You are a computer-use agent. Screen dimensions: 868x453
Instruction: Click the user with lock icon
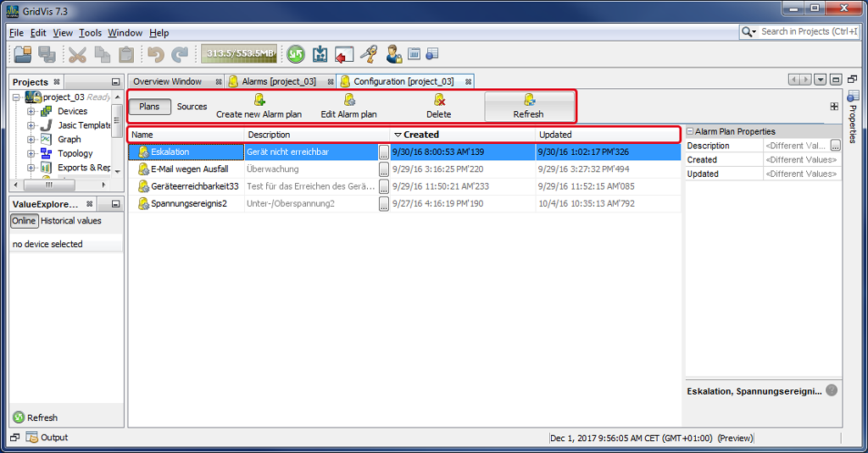pyautogui.click(x=393, y=55)
